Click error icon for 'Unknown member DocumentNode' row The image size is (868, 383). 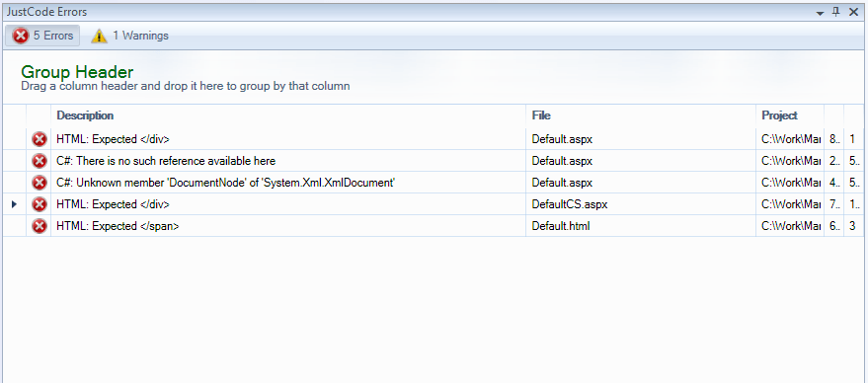point(39,183)
